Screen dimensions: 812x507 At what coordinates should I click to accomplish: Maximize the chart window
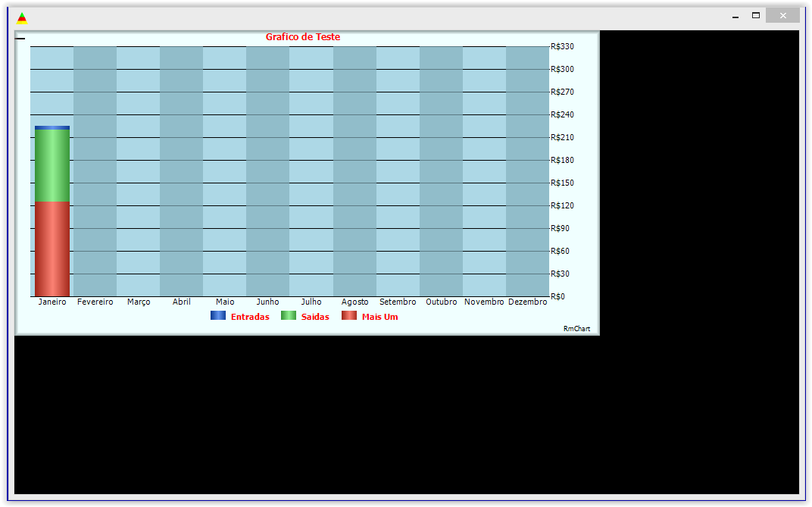point(756,16)
